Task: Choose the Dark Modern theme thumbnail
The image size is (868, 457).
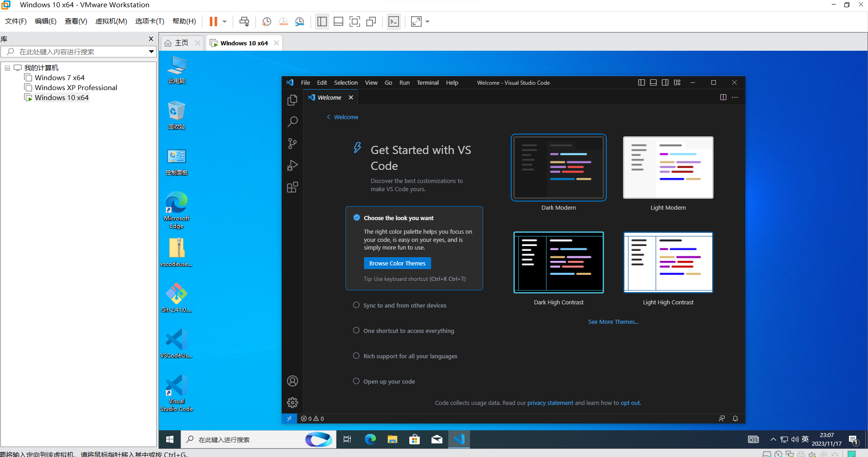Action: point(559,168)
